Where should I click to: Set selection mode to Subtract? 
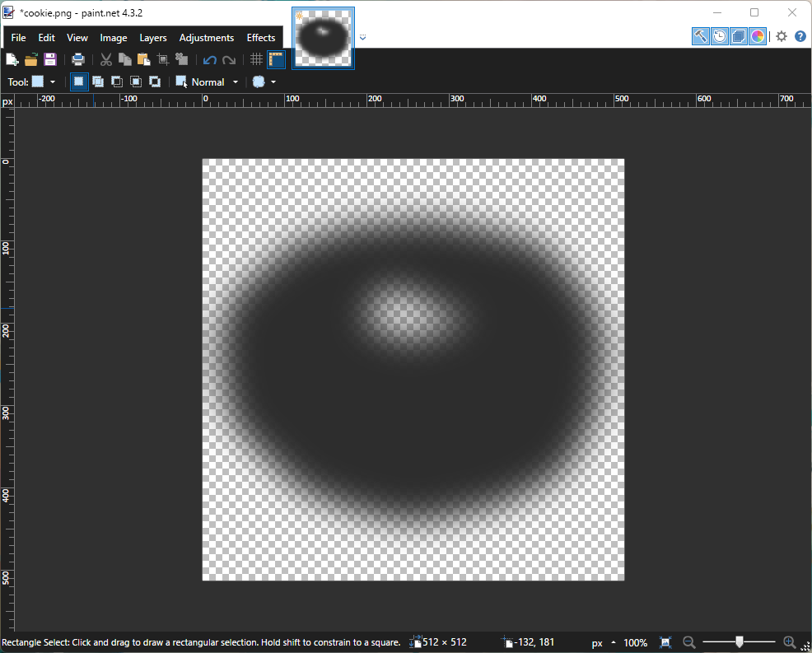[x=117, y=82]
